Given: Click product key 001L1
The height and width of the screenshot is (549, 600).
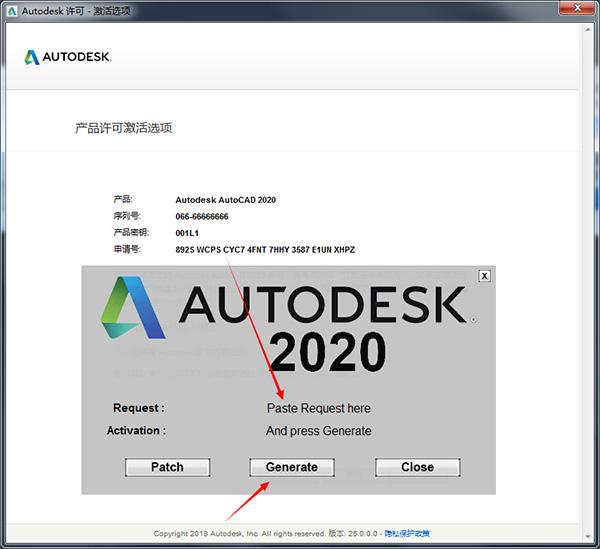Looking at the screenshot, I should coord(187,233).
